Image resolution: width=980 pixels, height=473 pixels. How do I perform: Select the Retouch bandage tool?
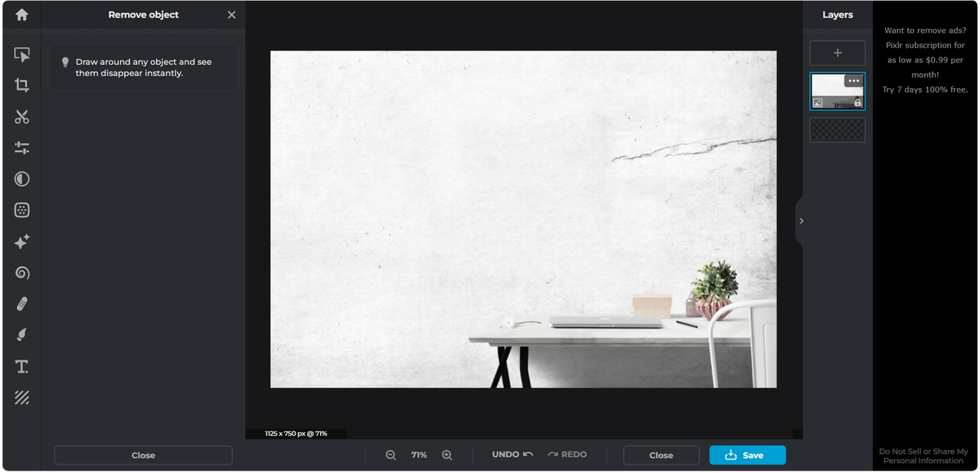pyautogui.click(x=21, y=305)
